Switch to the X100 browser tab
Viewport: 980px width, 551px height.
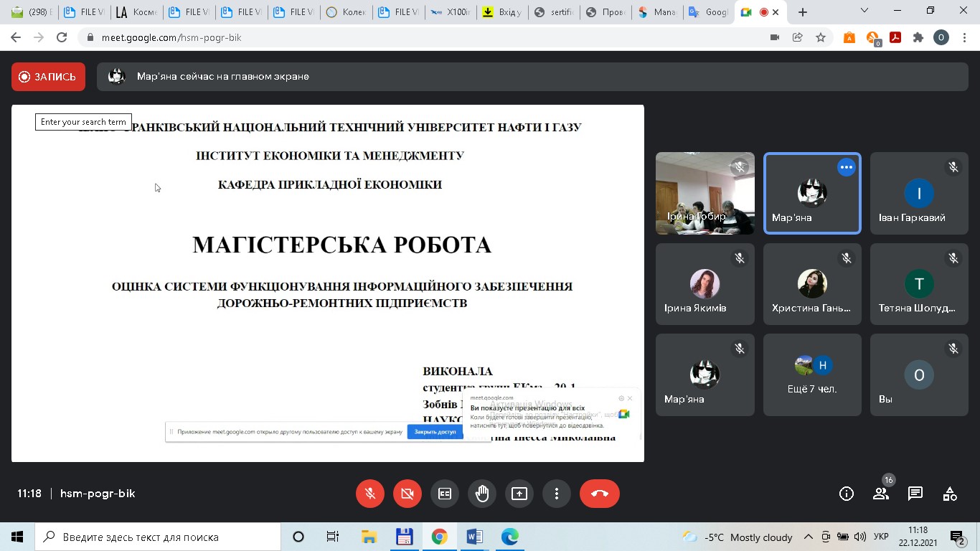point(451,11)
